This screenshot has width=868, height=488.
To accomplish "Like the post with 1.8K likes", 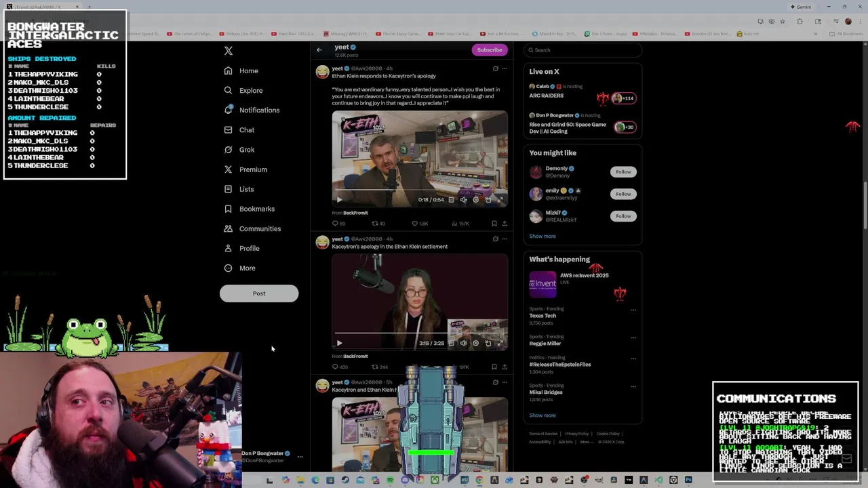I will coord(420,223).
